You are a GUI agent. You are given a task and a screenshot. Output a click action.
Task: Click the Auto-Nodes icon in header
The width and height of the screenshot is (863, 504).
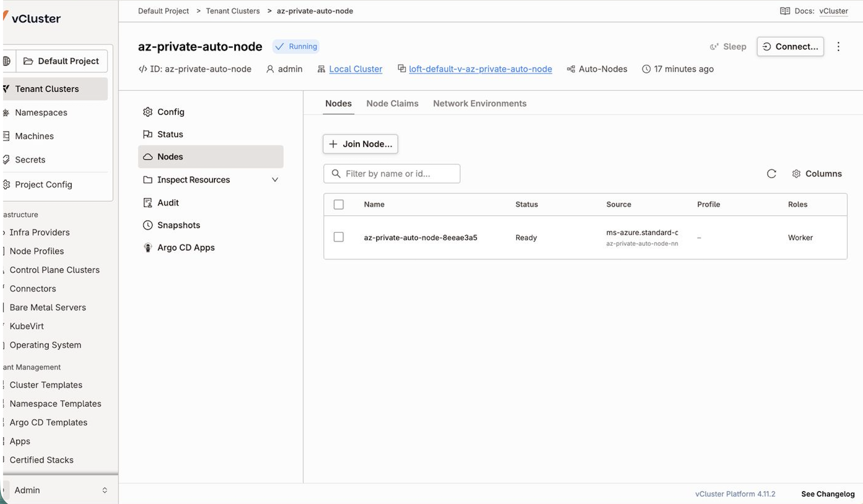571,69
